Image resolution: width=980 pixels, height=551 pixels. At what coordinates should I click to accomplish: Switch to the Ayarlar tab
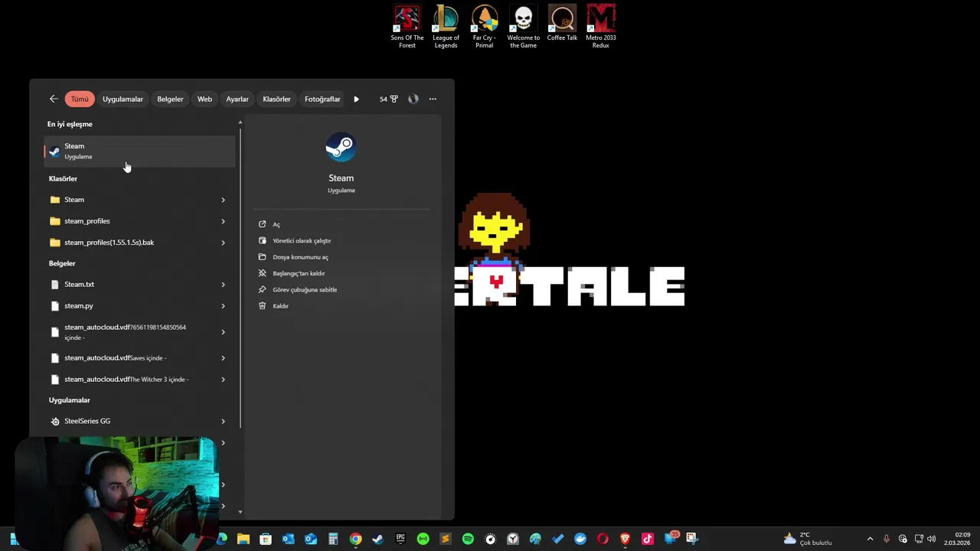pos(237,99)
